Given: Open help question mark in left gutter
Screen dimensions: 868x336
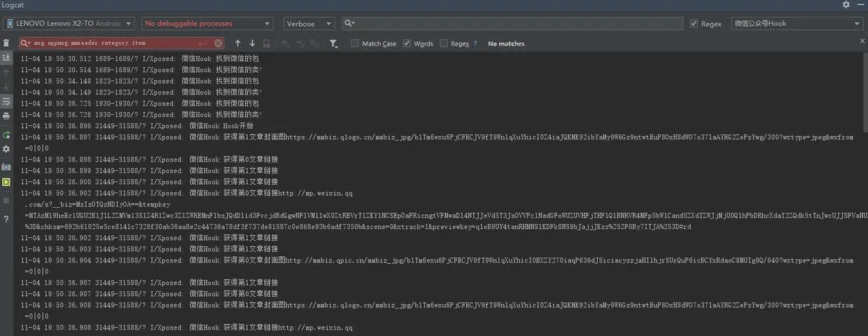Looking at the screenshot, I should [6, 219].
